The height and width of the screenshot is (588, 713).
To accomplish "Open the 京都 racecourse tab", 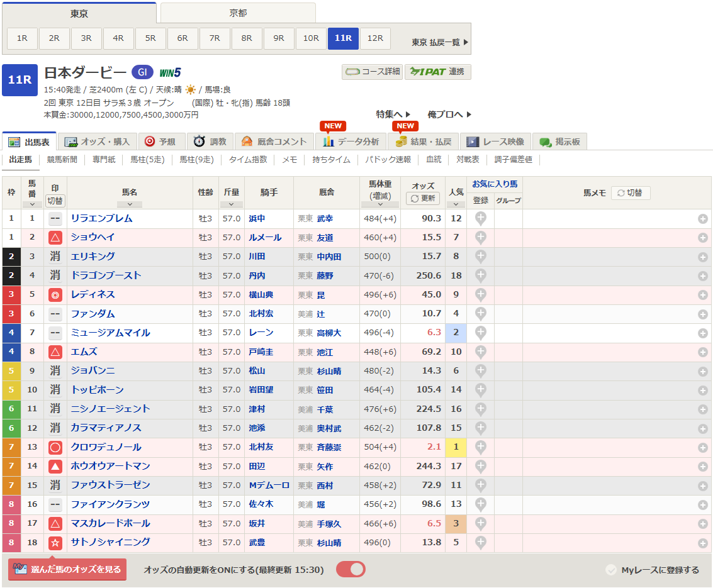I will (238, 13).
